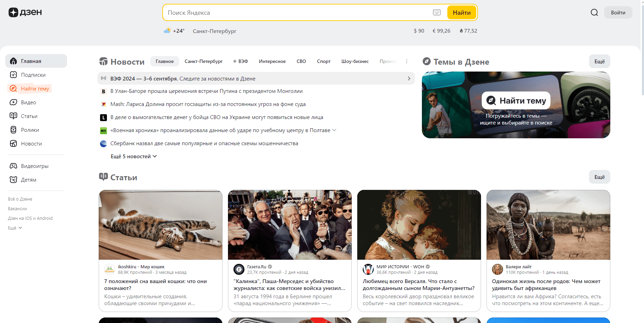Click the Найти search button

pyautogui.click(x=461, y=12)
